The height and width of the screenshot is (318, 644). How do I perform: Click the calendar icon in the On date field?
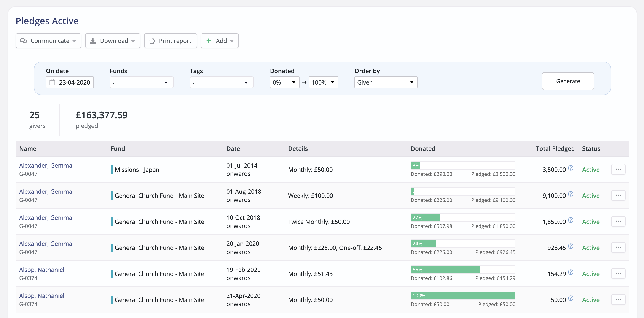(x=52, y=82)
